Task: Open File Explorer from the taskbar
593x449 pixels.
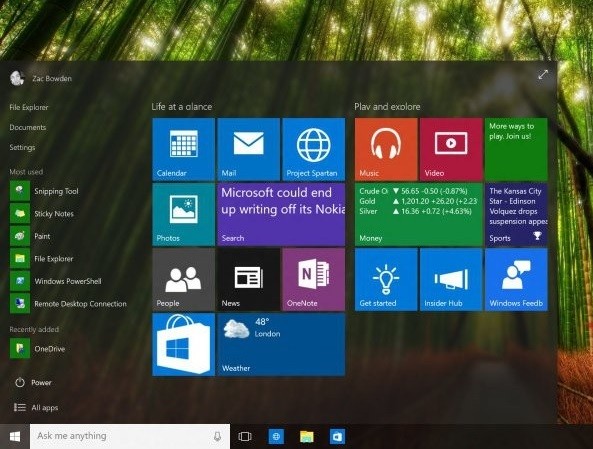Action: tap(307, 437)
